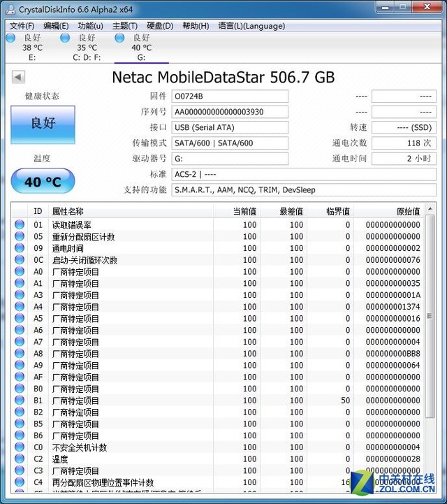Click the standard field ACS-2
This screenshot has width=447, height=504.
[304, 174]
